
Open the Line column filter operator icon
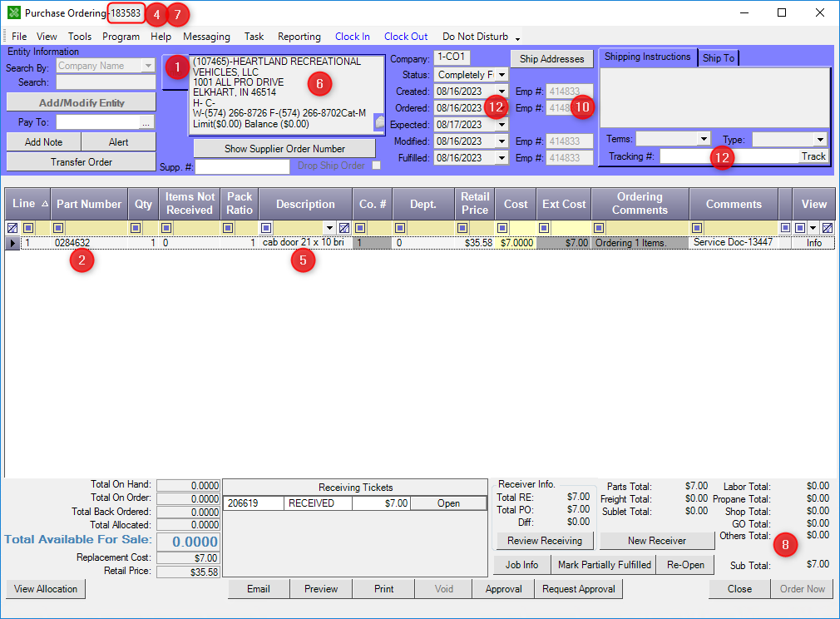28,228
